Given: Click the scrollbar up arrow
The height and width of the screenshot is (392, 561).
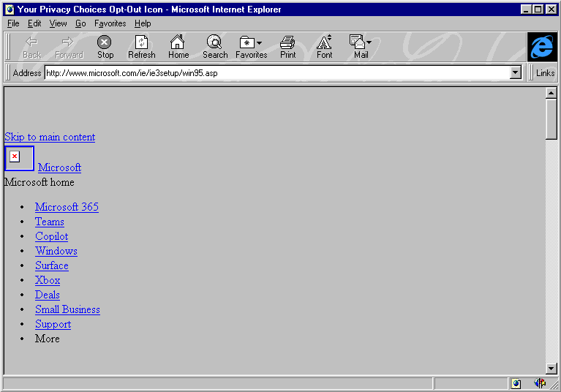Looking at the screenshot, I should click(x=551, y=94).
